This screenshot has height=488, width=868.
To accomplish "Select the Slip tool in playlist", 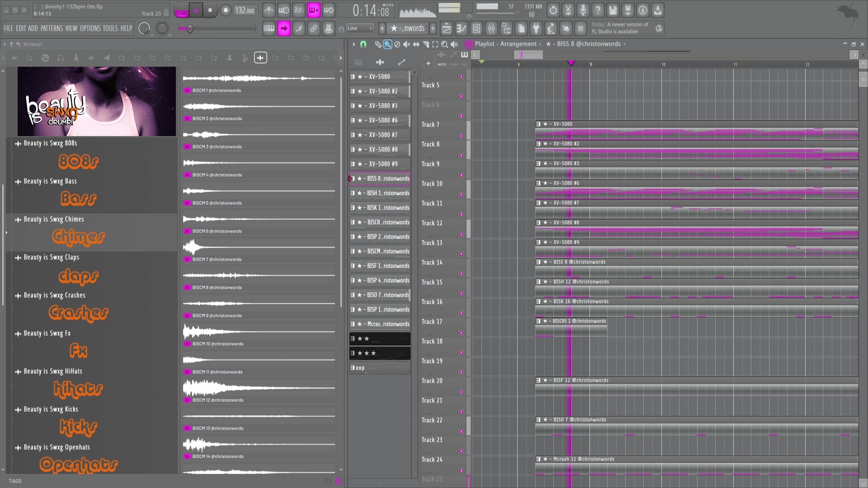I will pyautogui.click(x=416, y=44).
